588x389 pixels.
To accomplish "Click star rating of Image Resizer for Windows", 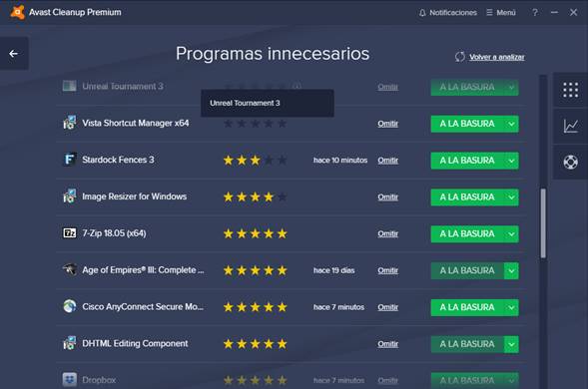I will [255, 197].
